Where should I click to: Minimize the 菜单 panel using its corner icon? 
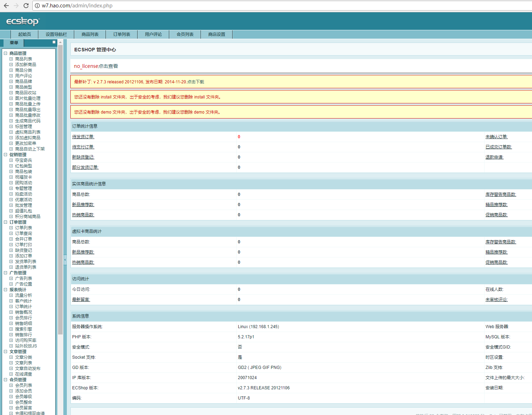(54, 42)
